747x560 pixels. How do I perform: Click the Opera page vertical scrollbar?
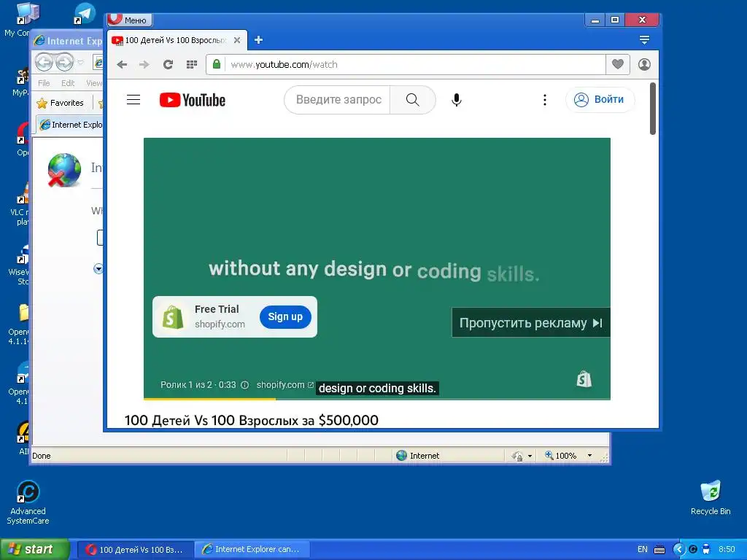click(653, 109)
